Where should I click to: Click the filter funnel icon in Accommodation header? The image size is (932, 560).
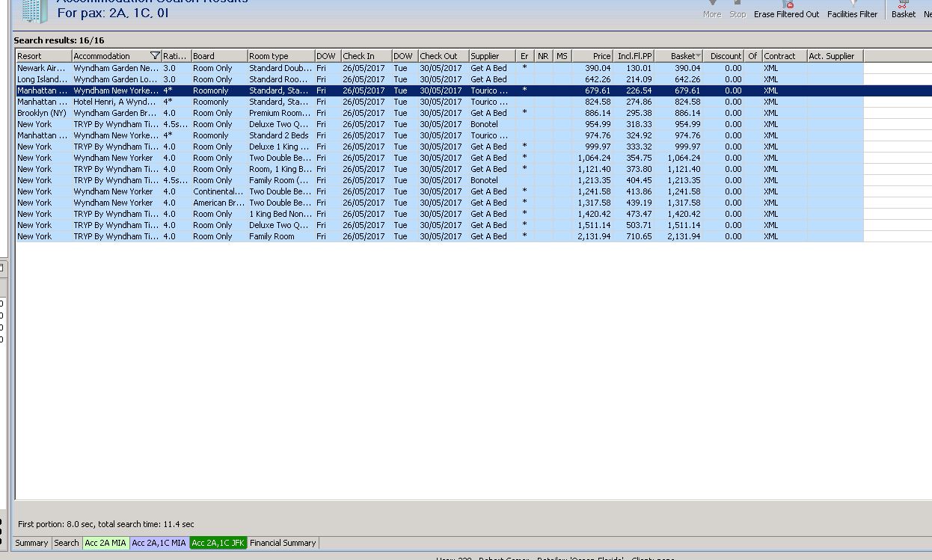click(155, 56)
